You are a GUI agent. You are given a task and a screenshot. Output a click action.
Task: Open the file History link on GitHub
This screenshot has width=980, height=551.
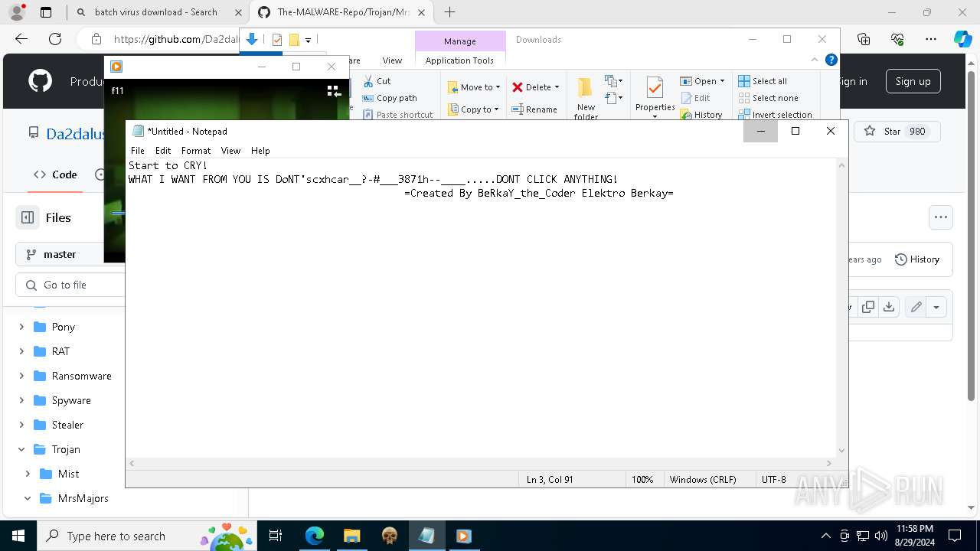[x=916, y=259]
